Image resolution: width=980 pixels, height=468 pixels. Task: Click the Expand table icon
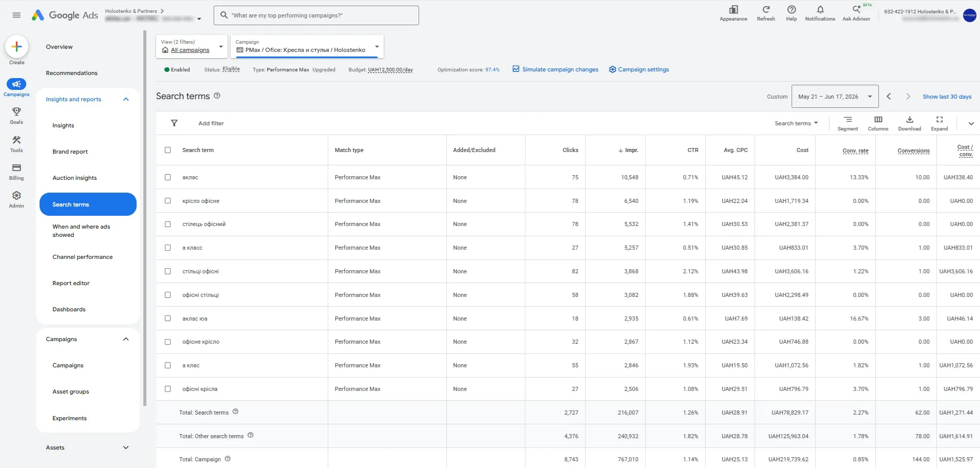click(939, 120)
